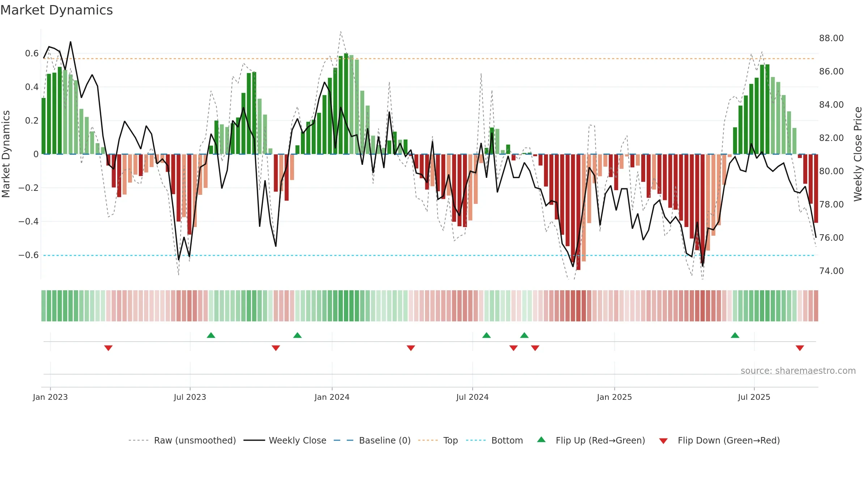
Task: Open the source: sharemaestro.com link
Action: pyautogui.click(x=798, y=371)
